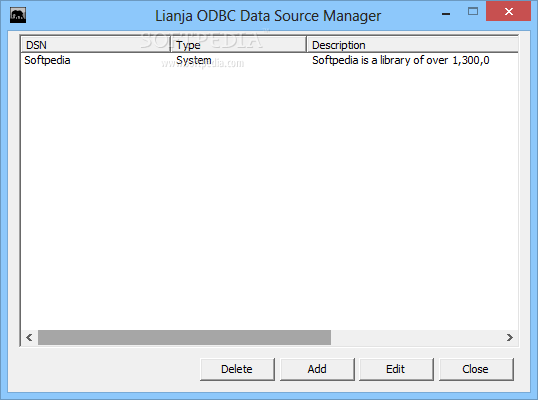Close the window with the red X
Viewport: 538px width, 400px height.
click(508, 12)
